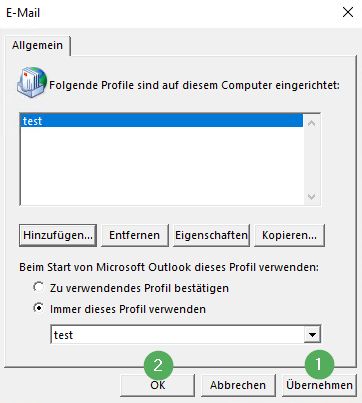This screenshot has height=403, width=362.
Task: Select 'Immer dieses Profil verwenden' radio option
Action: pos(39,308)
